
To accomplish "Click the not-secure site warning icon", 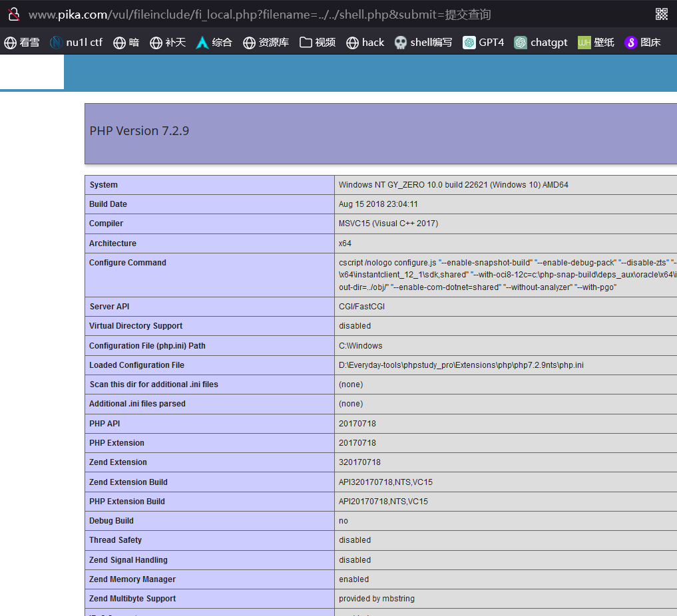I will coord(13,14).
